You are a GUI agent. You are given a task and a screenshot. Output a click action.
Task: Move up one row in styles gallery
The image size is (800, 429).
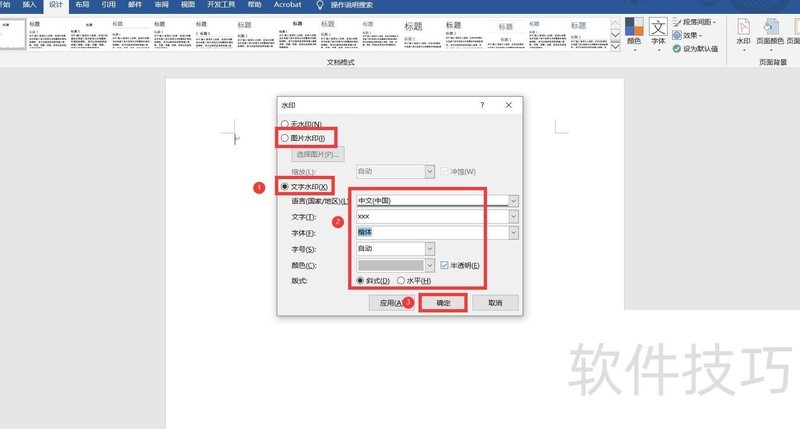(616, 23)
